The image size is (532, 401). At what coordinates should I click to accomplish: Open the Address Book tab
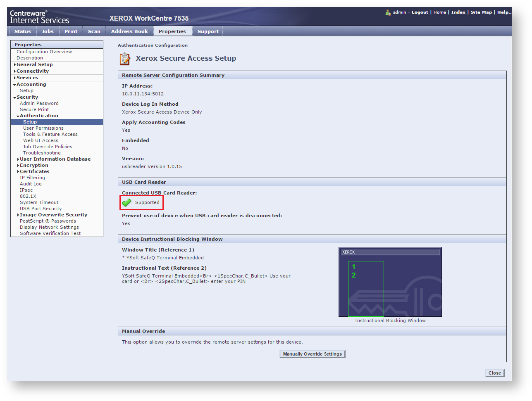pyautogui.click(x=129, y=31)
